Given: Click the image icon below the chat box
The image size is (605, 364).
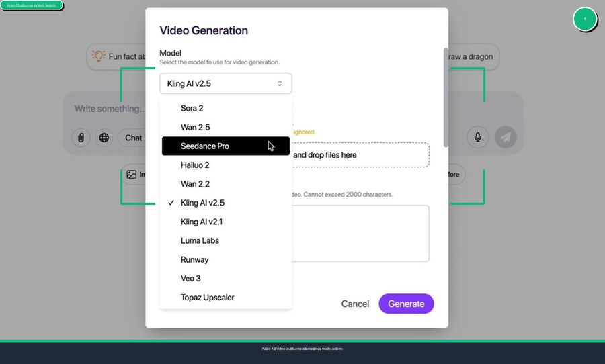Looking at the screenshot, I should pos(132,175).
